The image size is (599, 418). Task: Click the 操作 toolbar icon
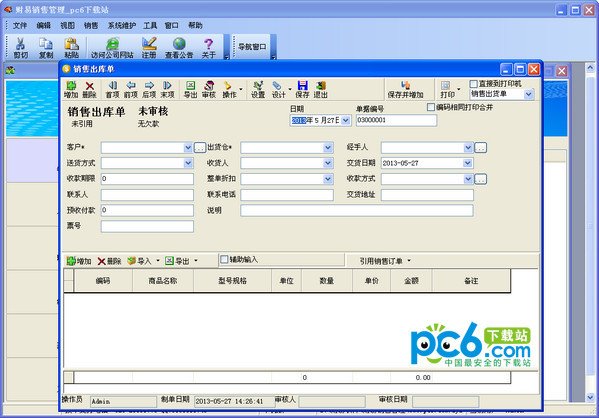point(229,90)
